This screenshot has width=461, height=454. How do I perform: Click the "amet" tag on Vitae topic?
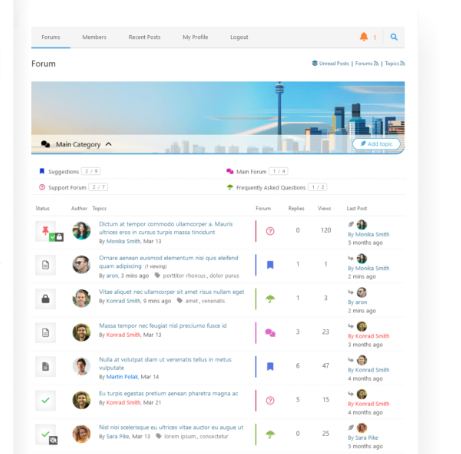coord(192,301)
